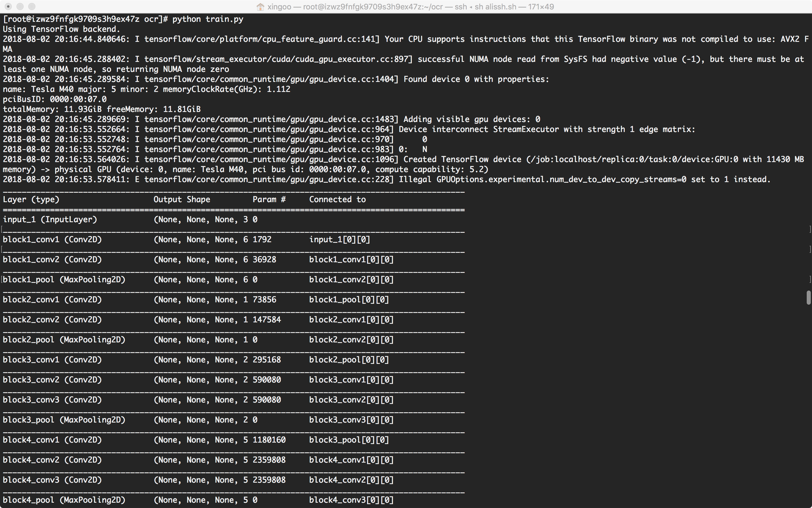Click 'input_1 (InputLayer)' row name
812x508 pixels.
pos(50,220)
